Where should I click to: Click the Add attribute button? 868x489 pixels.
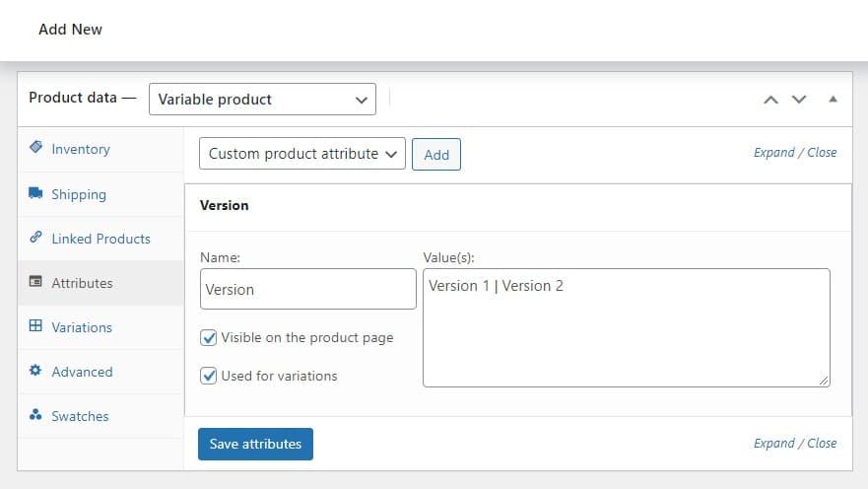(x=436, y=155)
